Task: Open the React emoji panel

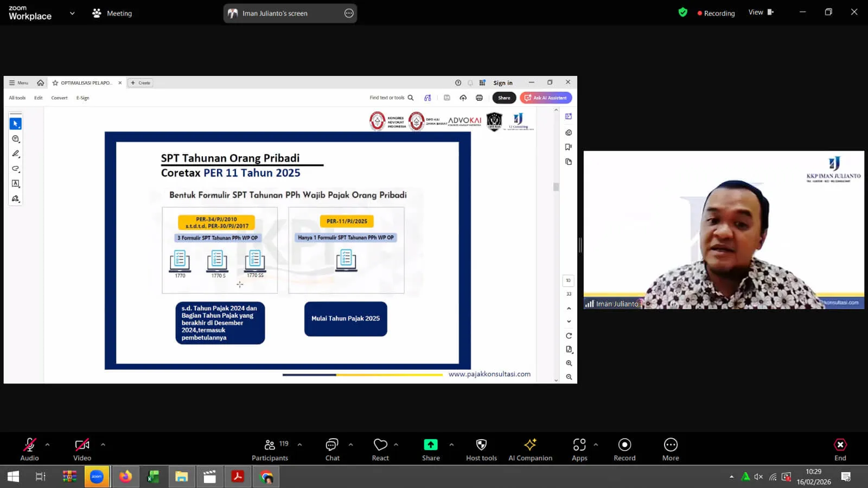Action: (x=380, y=450)
